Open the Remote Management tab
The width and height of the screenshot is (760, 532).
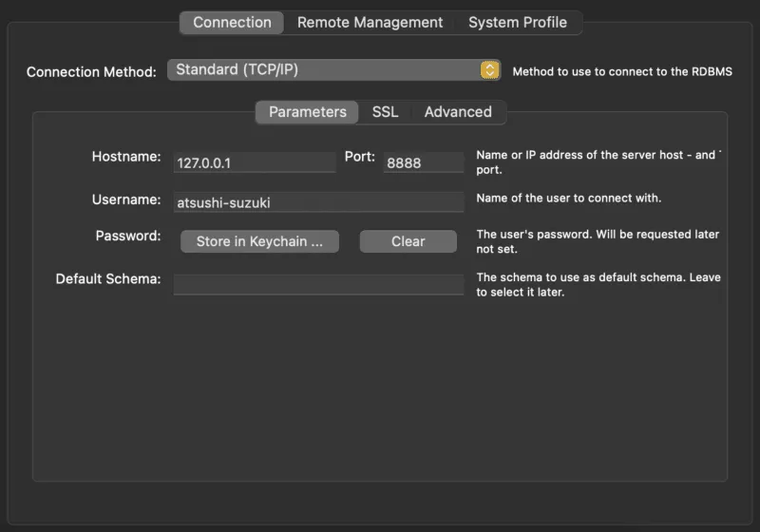pyautogui.click(x=370, y=23)
